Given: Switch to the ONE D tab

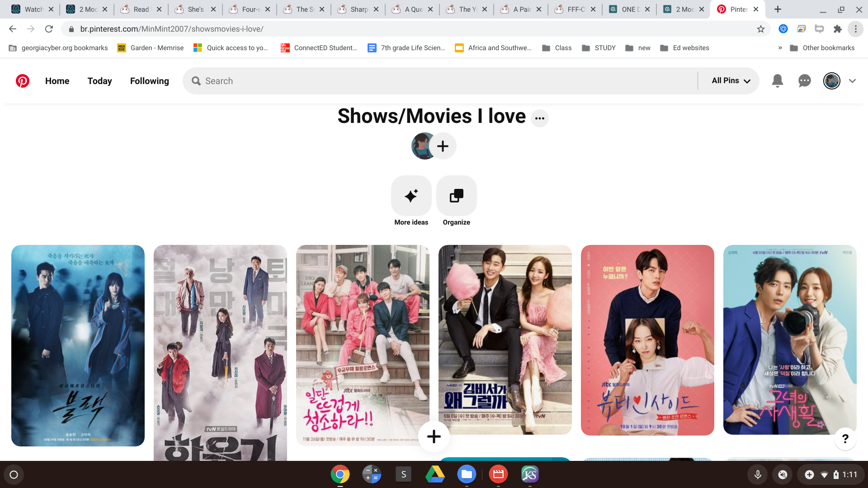Looking at the screenshot, I should (629, 9).
